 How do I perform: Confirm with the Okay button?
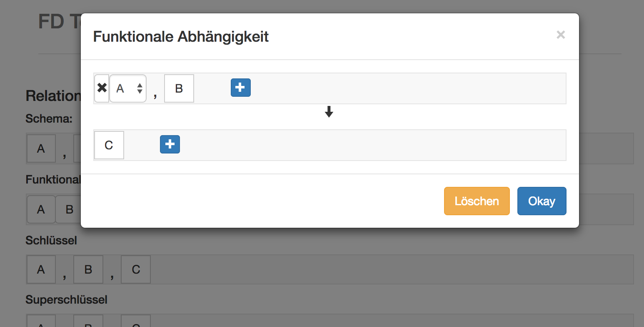(542, 201)
